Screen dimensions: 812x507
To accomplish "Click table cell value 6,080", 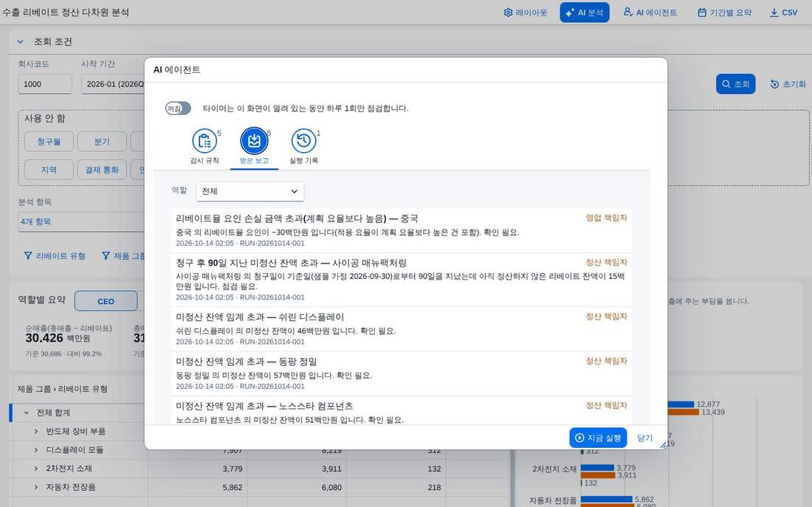I will click(x=331, y=487).
